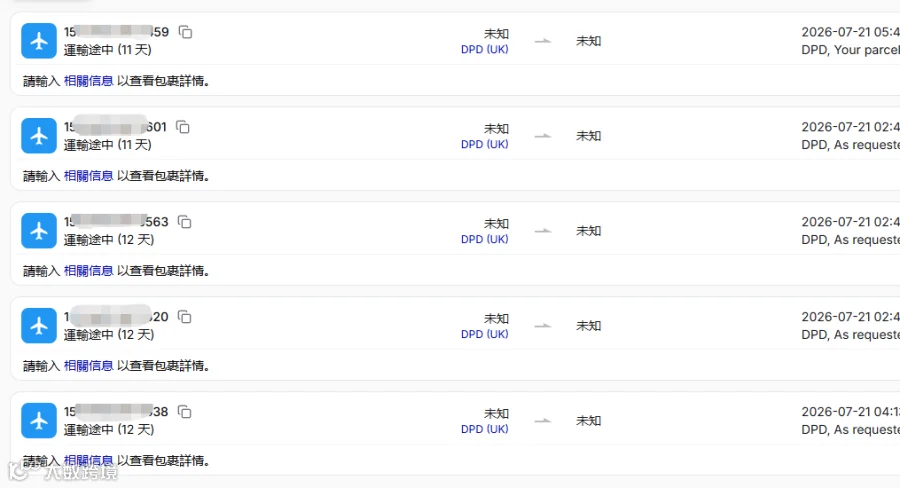Open 相關信息 link under parcel ending 601

pos(88,176)
